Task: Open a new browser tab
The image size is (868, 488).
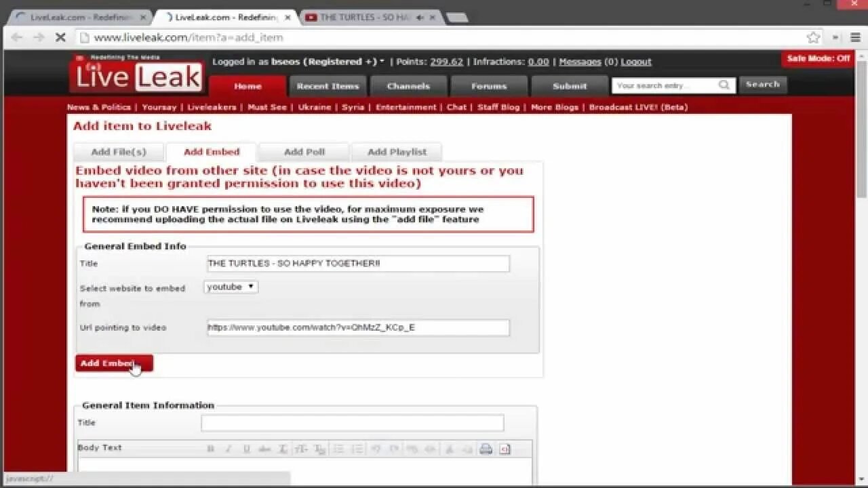Action: pyautogui.click(x=458, y=18)
